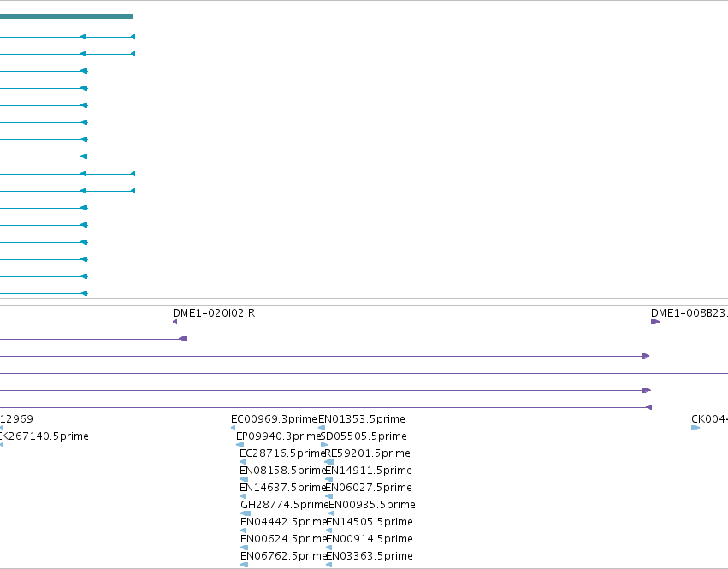Select the arrow glyph beneath EN00935.5prime
This screenshot has width=728, height=569.
click(332, 513)
